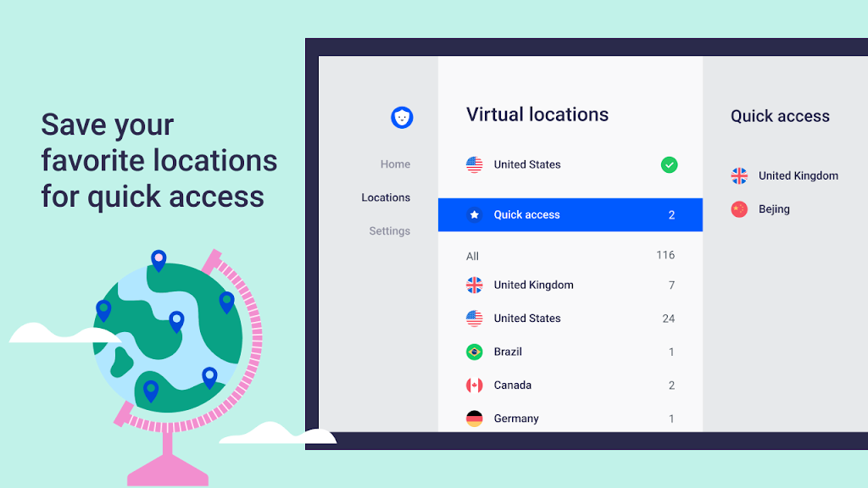Choose Bejing from the Quick access panel
Screen dimensions: 868x488
coord(774,209)
